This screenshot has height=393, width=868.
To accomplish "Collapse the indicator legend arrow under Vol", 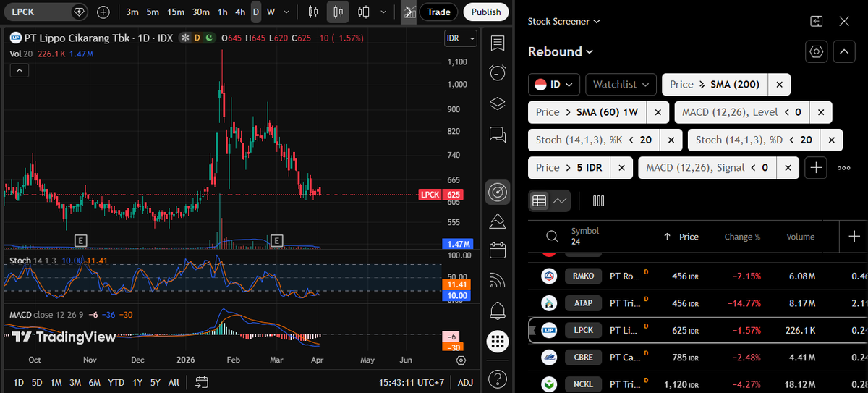I will click(x=19, y=69).
